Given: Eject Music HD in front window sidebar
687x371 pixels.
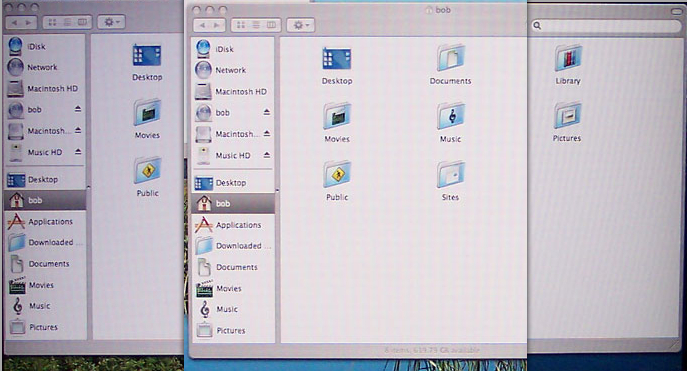Looking at the screenshot, I should pyautogui.click(x=266, y=155).
